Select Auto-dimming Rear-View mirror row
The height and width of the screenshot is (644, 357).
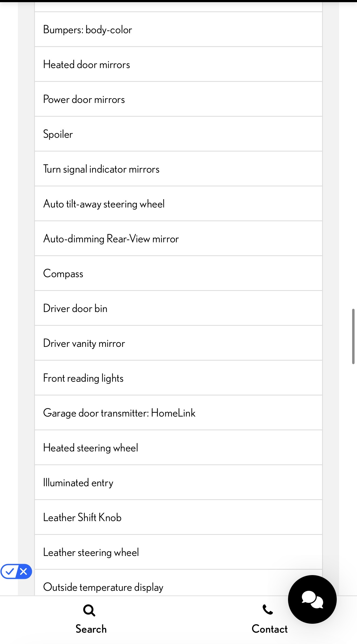(178, 239)
